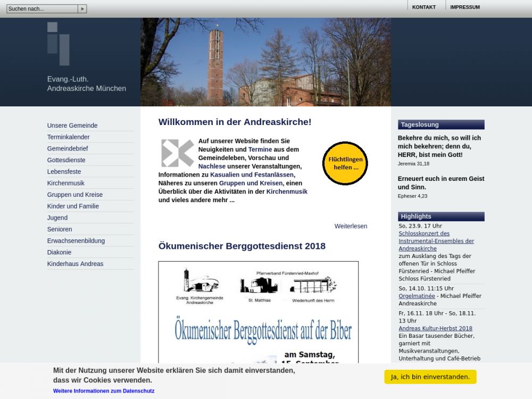Click Gruppen und Kreisen text link
This screenshot has width=532, height=399.
pos(251,183)
